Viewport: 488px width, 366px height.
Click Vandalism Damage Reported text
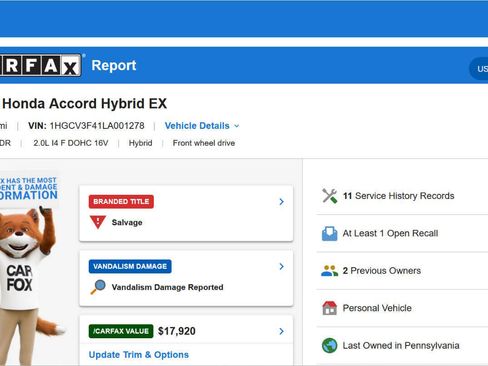[167, 287]
